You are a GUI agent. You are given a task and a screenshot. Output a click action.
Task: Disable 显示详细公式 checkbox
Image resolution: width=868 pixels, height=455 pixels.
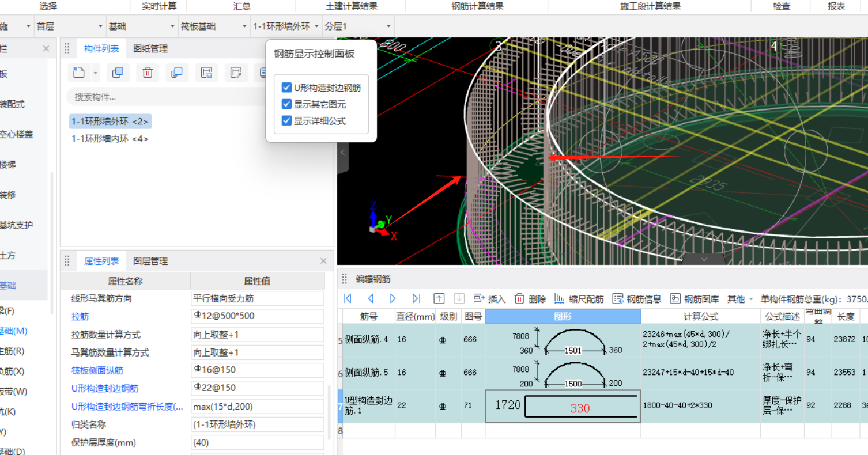[286, 121]
